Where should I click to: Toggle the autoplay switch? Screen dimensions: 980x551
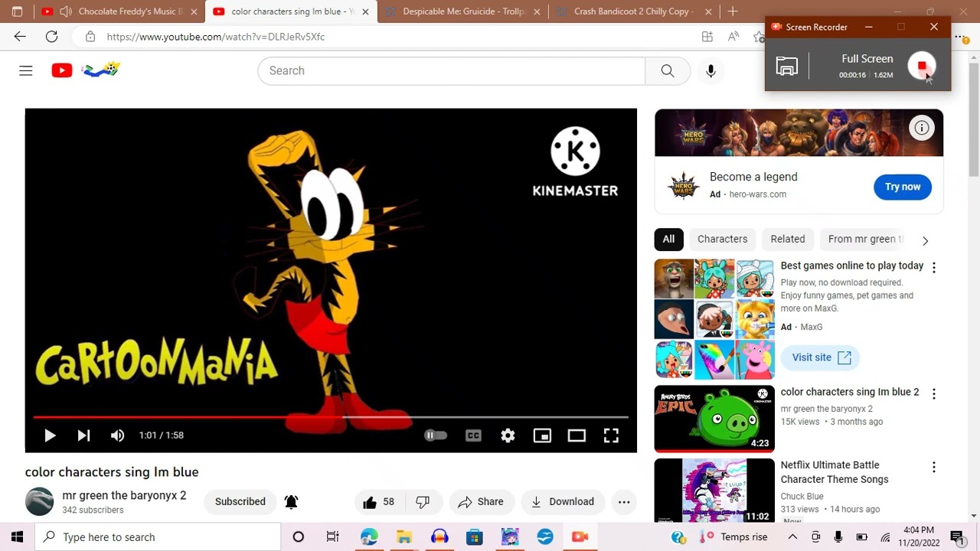[x=436, y=435]
